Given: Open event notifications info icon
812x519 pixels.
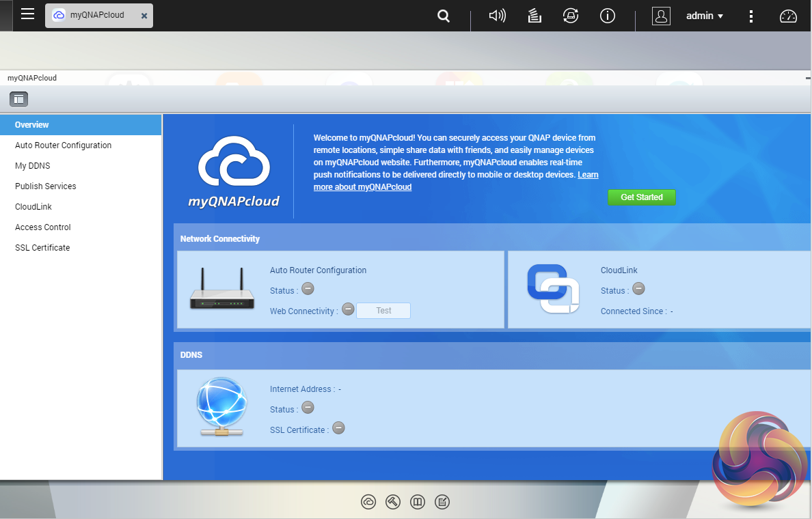Looking at the screenshot, I should click(x=608, y=16).
